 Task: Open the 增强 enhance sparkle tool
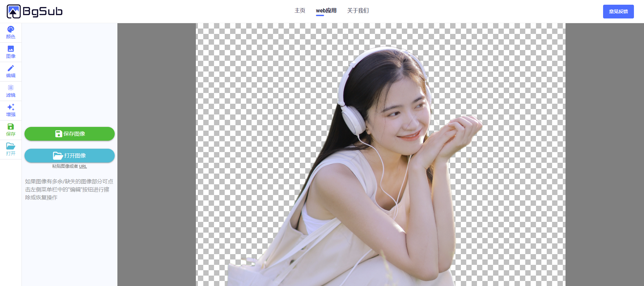[x=11, y=111]
